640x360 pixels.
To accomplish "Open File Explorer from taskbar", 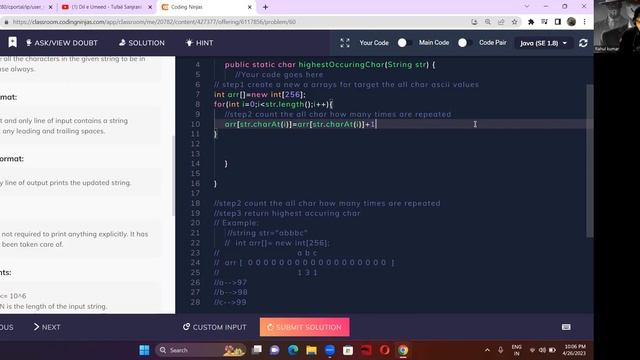I will (311, 350).
